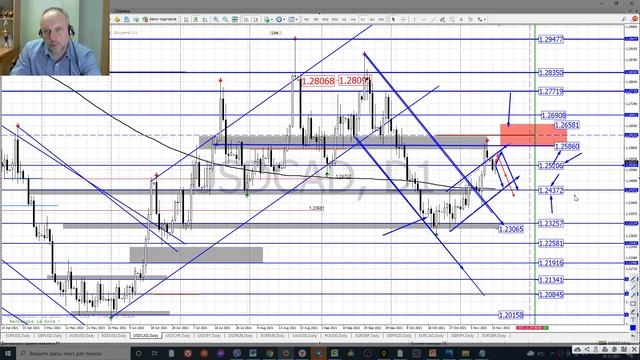Select the 1.20158 price label
Viewport: 640px width, 360px height.
511,315
